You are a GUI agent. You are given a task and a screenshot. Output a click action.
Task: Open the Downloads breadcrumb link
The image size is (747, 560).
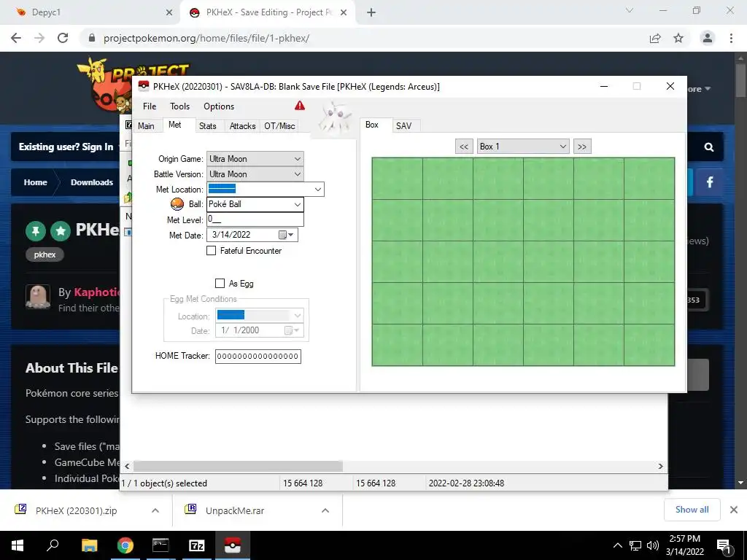pos(92,182)
